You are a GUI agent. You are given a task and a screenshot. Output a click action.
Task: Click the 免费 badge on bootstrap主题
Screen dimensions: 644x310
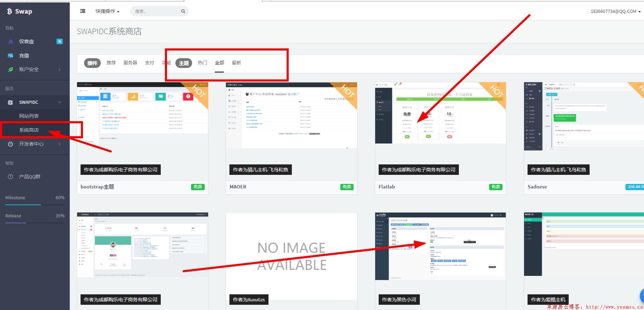(x=198, y=187)
